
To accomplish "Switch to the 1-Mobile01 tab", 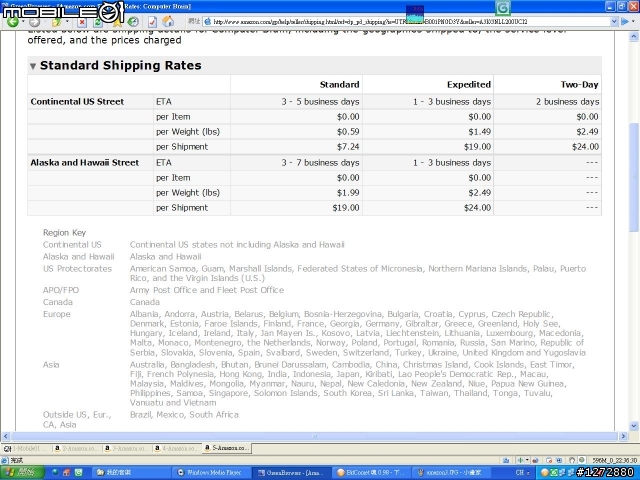I will (x=26, y=448).
